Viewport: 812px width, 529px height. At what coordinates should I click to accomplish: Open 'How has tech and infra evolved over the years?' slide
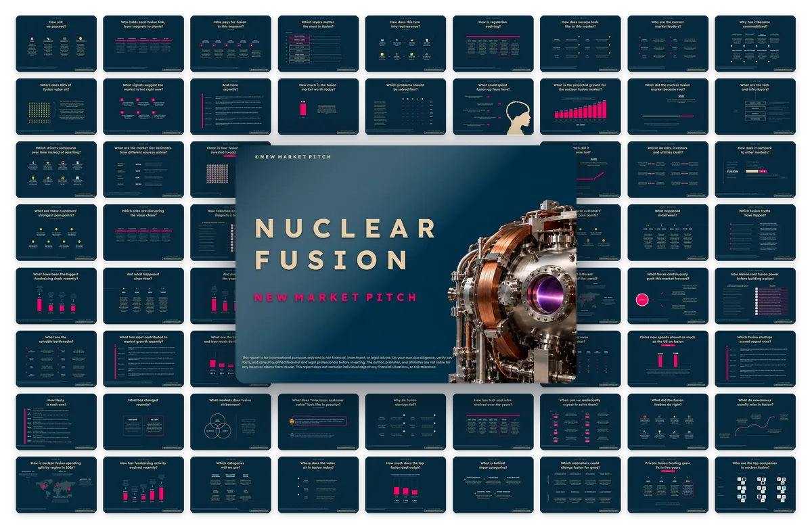pos(493,422)
